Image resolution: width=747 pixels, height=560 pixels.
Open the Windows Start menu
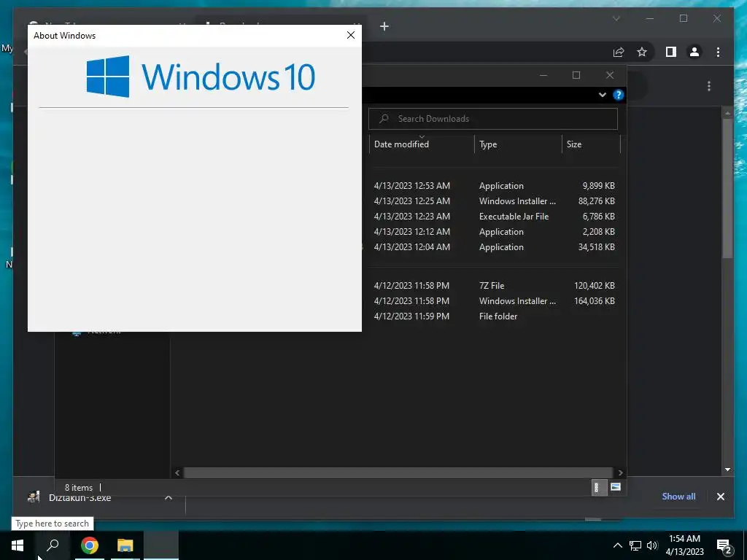click(x=18, y=545)
